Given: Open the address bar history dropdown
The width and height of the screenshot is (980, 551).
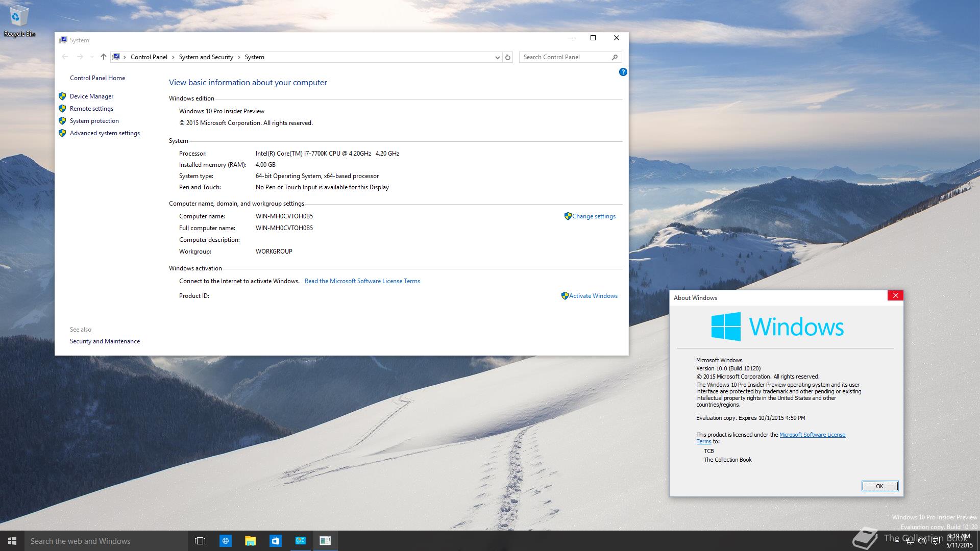Looking at the screenshot, I should [497, 58].
